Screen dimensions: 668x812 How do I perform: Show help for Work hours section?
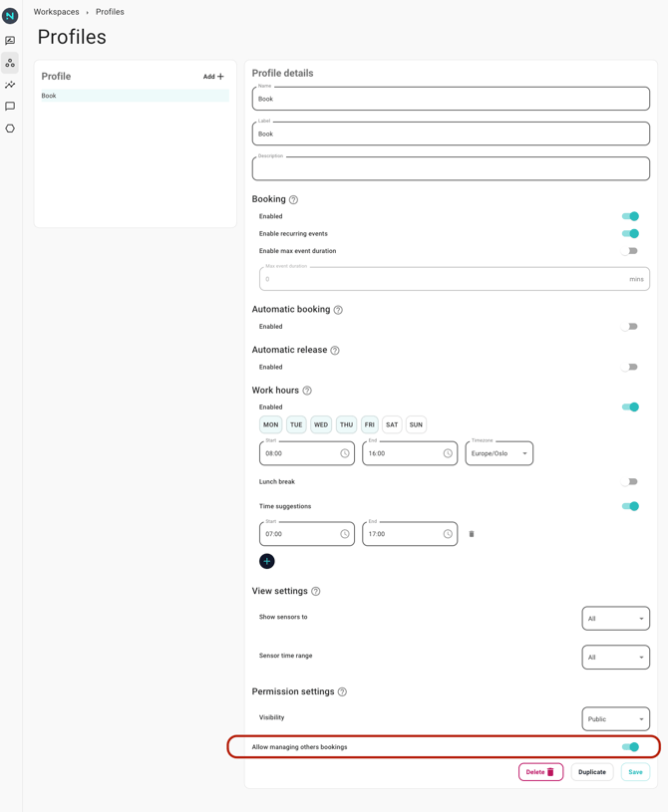pyautogui.click(x=307, y=391)
